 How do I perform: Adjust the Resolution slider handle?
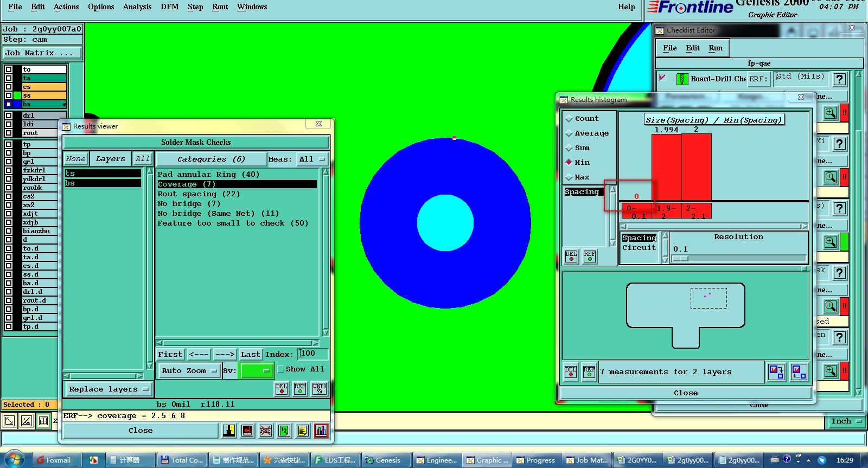point(680,259)
